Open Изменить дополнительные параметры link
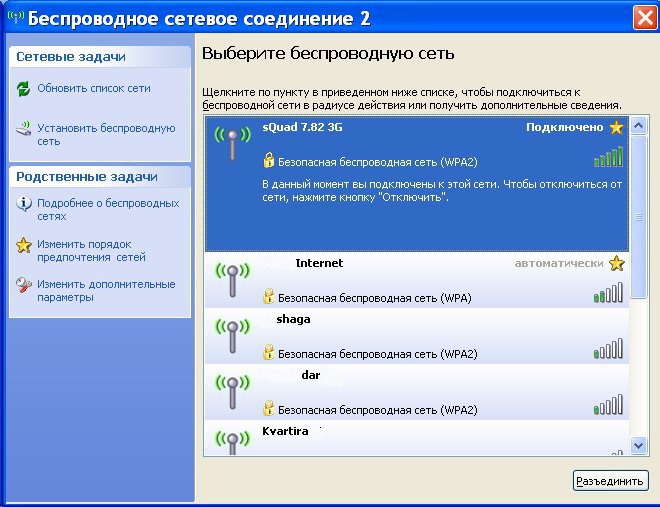This screenshot has width=660, height=507. click(x=106, y=291)
